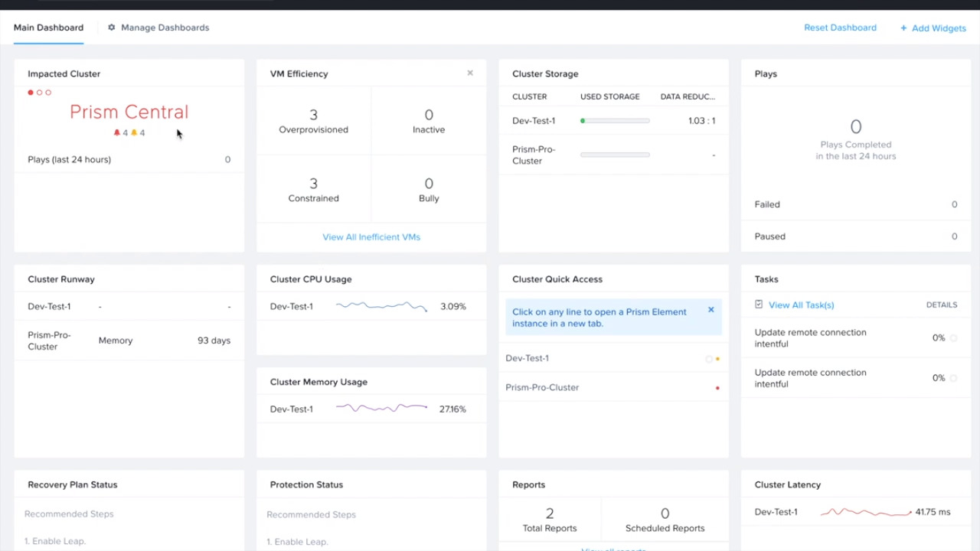Click the 93 days runway value

[214, 341]
